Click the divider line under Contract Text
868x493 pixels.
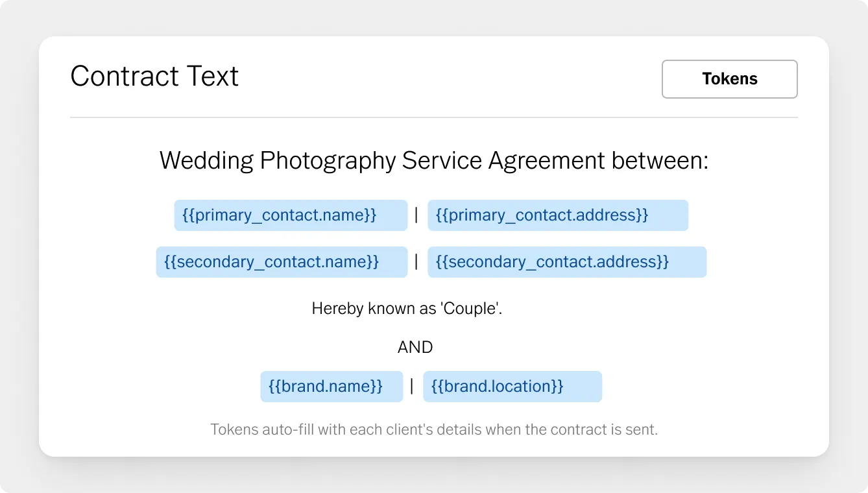click(434, 117)
